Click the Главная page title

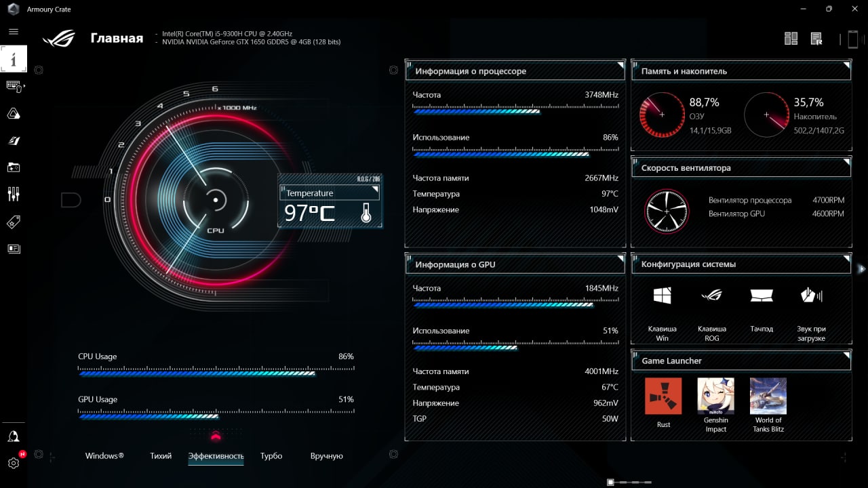[x=117, y=39]
